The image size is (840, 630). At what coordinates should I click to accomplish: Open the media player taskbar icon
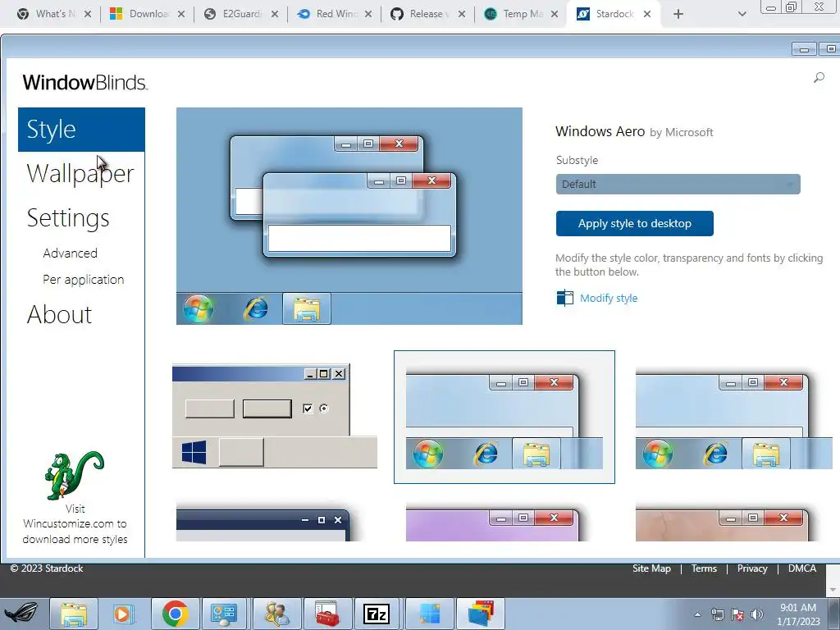pos(123,614)
